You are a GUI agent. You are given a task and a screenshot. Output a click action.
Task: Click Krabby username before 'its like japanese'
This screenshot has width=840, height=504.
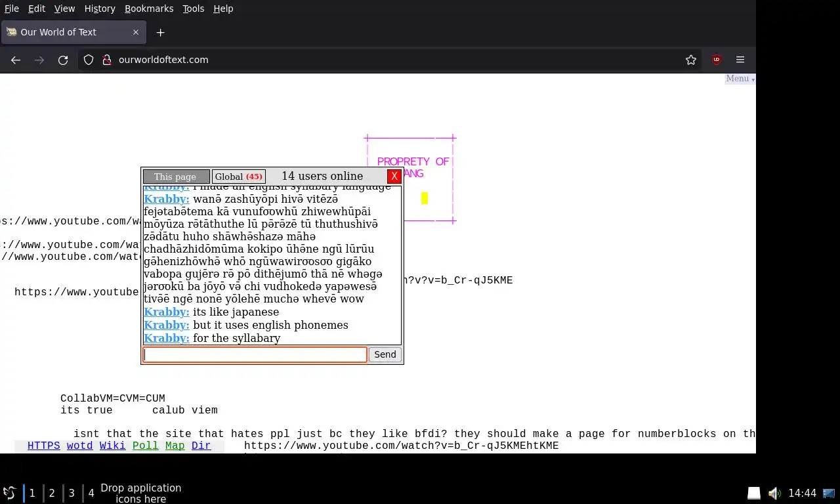167,312
